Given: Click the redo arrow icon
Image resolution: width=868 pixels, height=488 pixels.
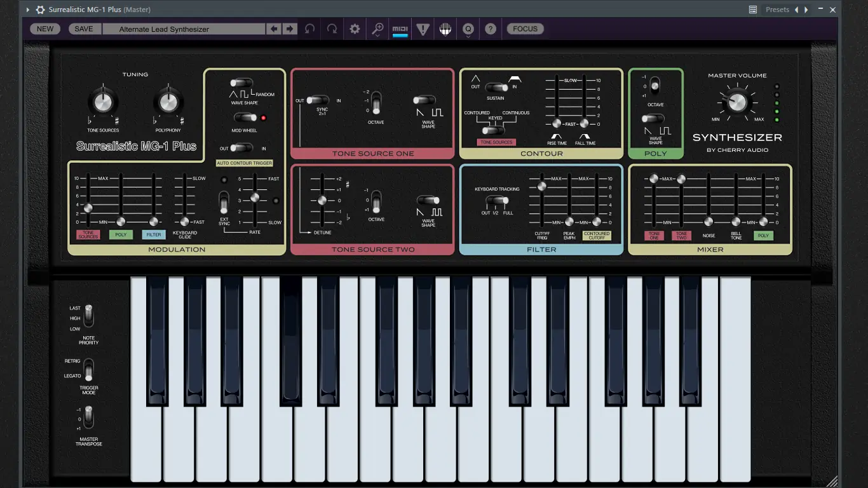Looking at the screenshot, I should pos(332,29).
